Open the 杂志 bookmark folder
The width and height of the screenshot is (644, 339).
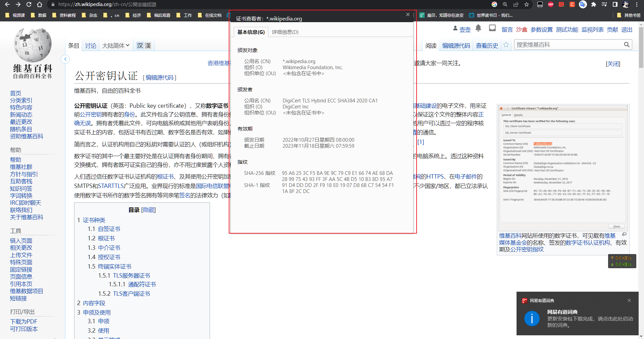click(x=90, y=15)
